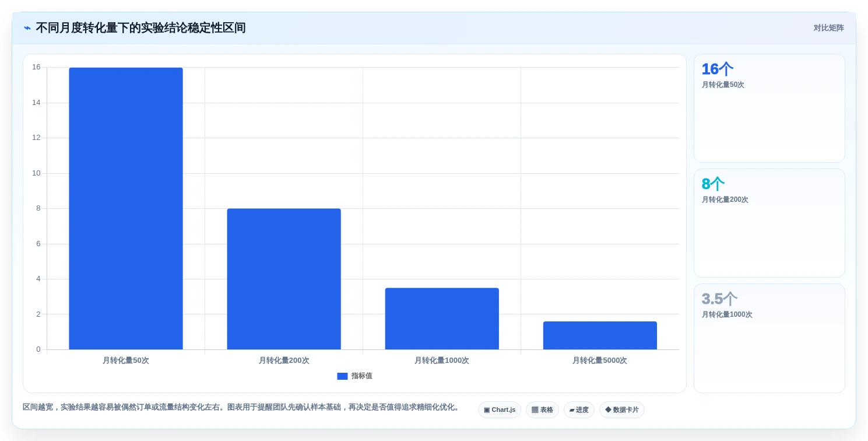Click the 16个 value card

click(x=769, y=108)
